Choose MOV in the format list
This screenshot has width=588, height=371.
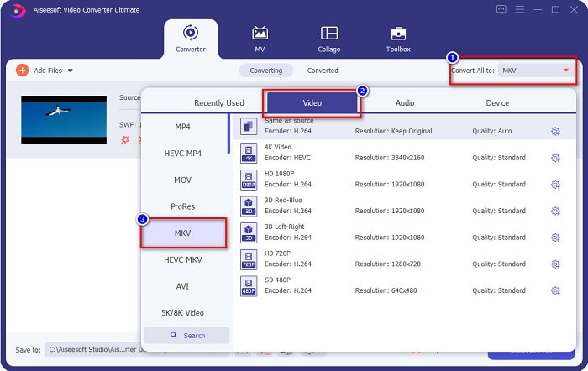click(x=182, y=180)
